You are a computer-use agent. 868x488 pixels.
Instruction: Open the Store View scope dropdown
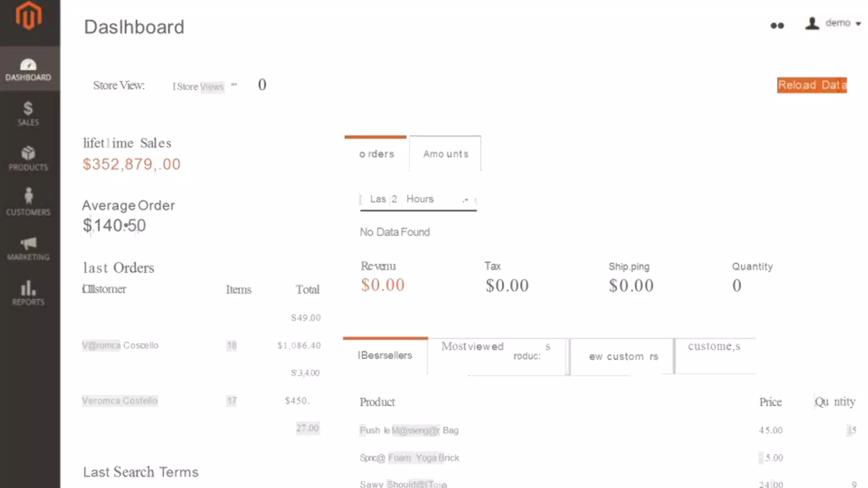[x=204, y=86]
